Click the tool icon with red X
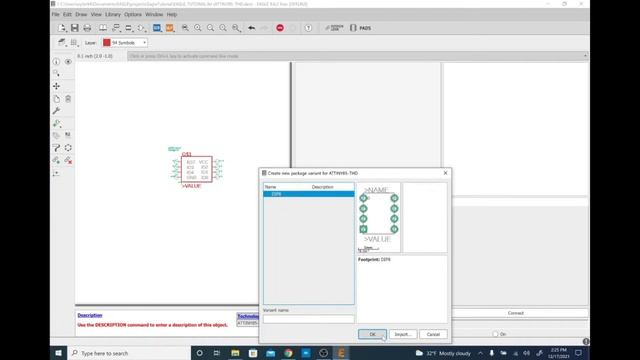The width and height of the screenshot is (640, 360). pos(68,160)
